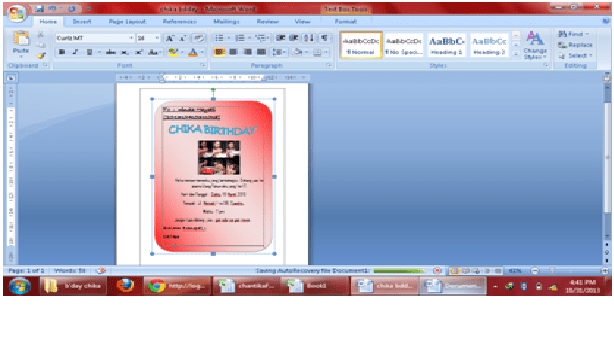Open Change Styles options
This screenshot has height=360, width=614.
(535, 45)
